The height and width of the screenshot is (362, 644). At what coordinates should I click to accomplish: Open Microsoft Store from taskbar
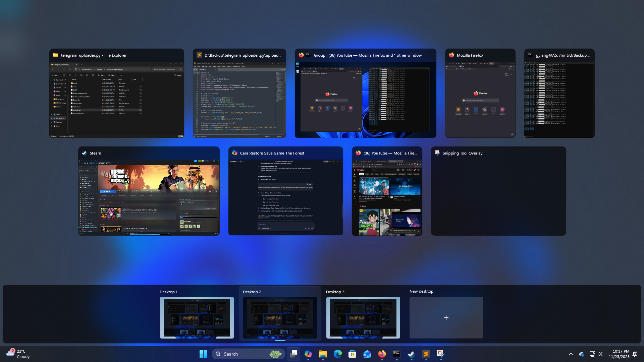point(352,354)
